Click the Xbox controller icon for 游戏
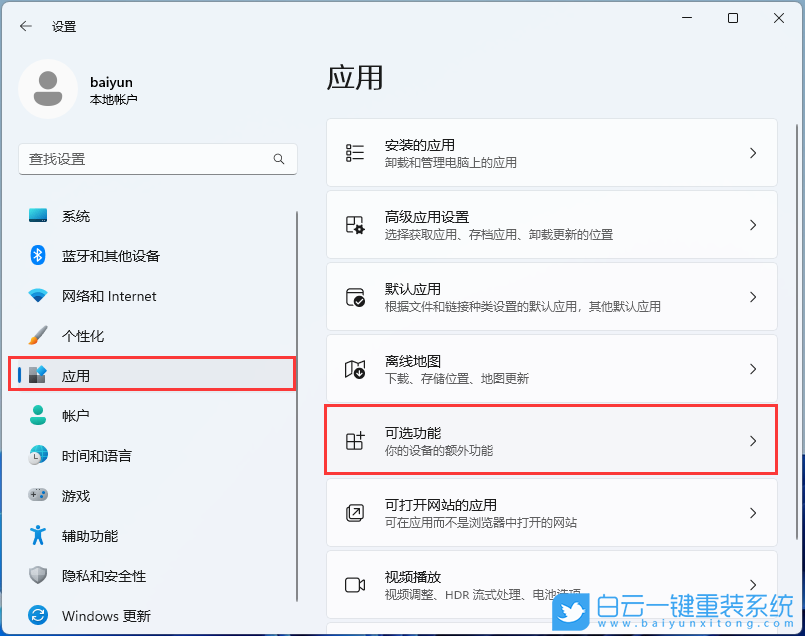The width and height of the screenshot is (805, 636). coord(39,496)
